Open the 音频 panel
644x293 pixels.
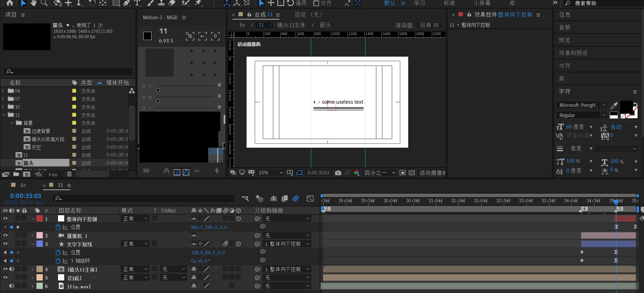(565, 27)
